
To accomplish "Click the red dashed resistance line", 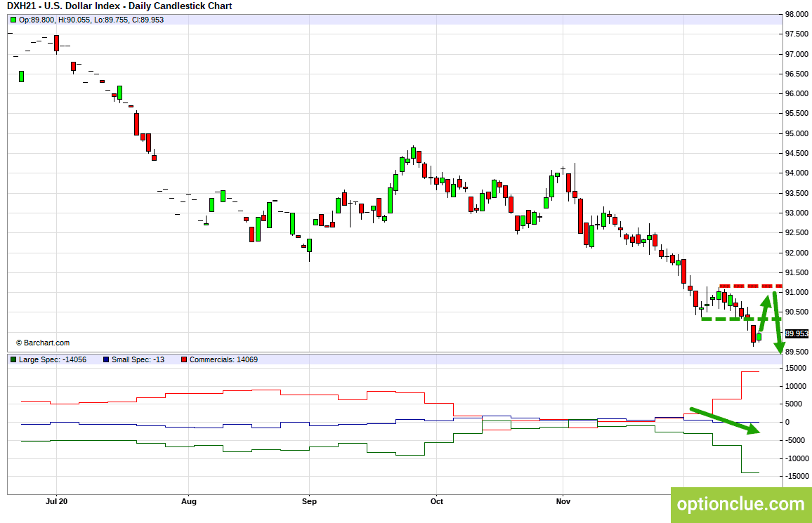I will (750, 286).
